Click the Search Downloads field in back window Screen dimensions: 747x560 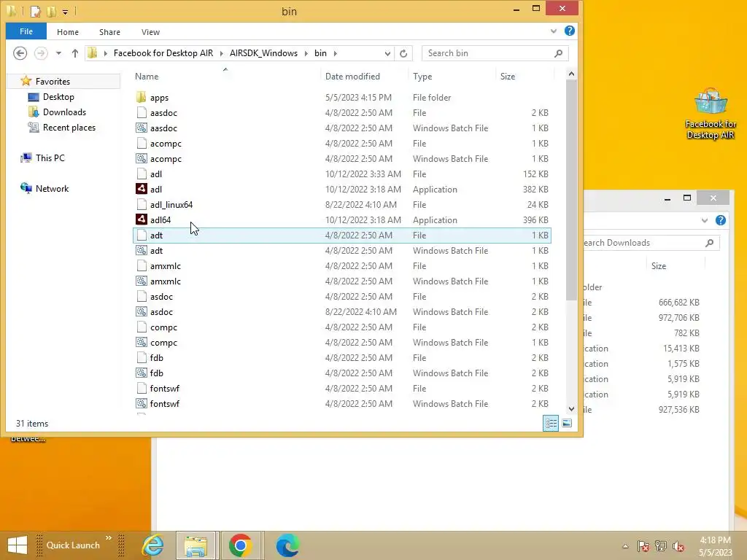click(651, 242)
